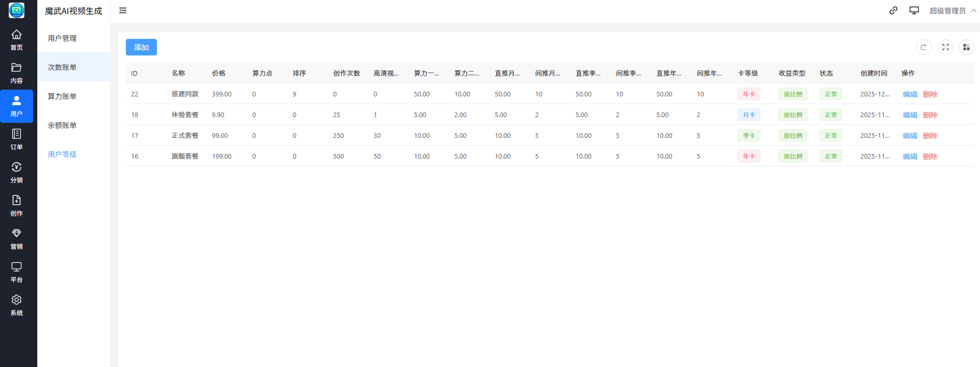Open the 分销 distribution section
This screenshot has width=980, height=367.
click(x=17, y=173)
